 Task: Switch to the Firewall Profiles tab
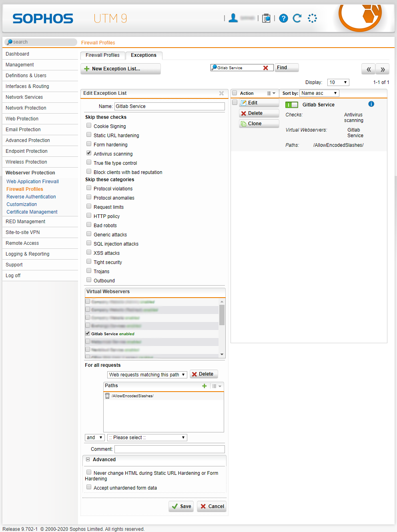tap(102, 55)
